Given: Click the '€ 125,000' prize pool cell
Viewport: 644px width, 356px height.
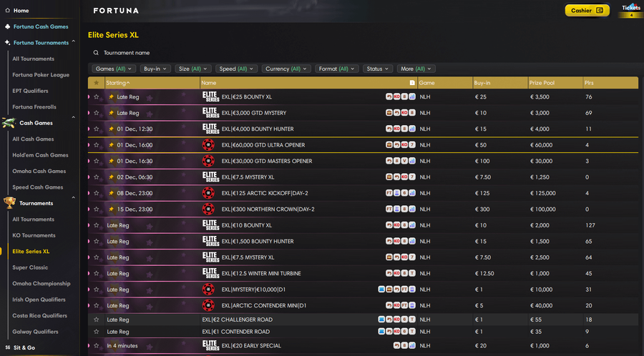Looking at the screenshot, I should click(x=542, y=193).
